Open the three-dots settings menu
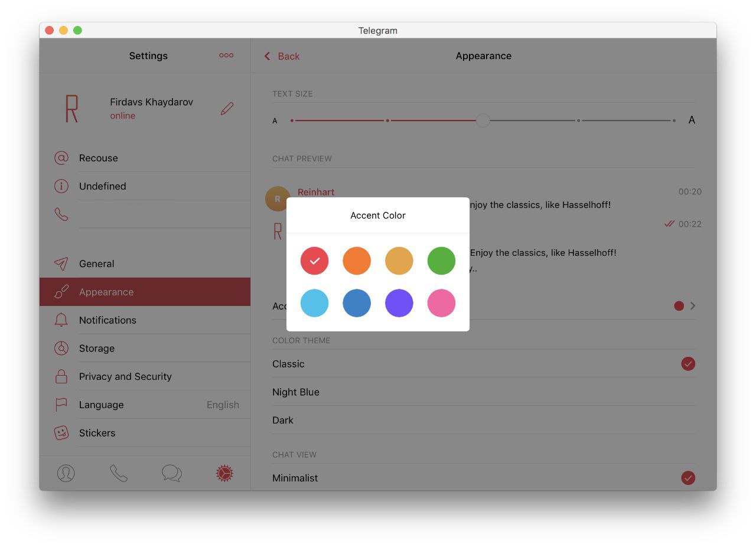This screenshot has height=547, width=756. [226, 56]
